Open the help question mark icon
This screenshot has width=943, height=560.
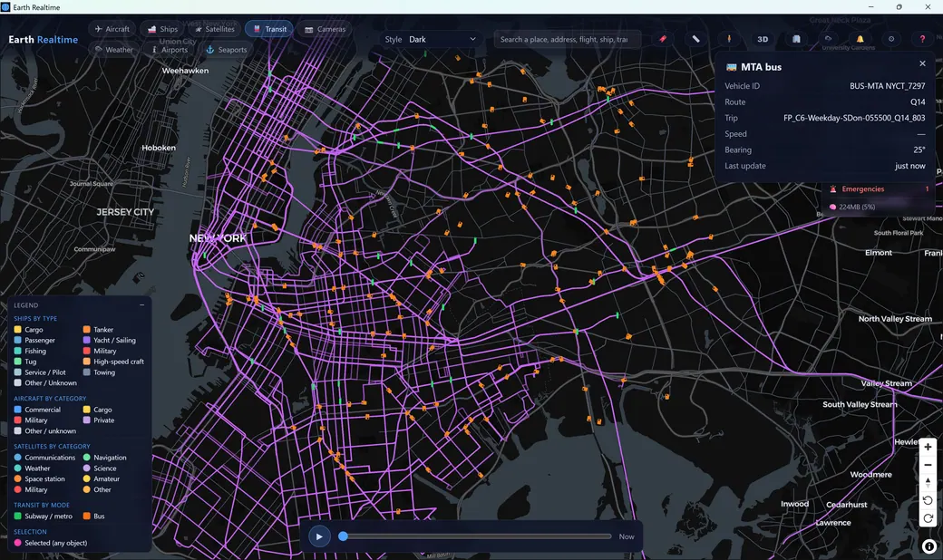(x=922, y=39)
